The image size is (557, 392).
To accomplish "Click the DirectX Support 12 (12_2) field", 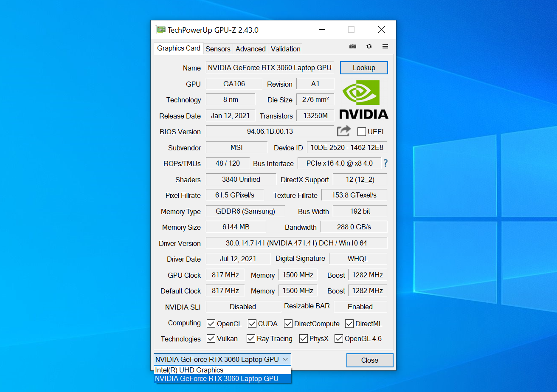I will [x=360, y=179].
